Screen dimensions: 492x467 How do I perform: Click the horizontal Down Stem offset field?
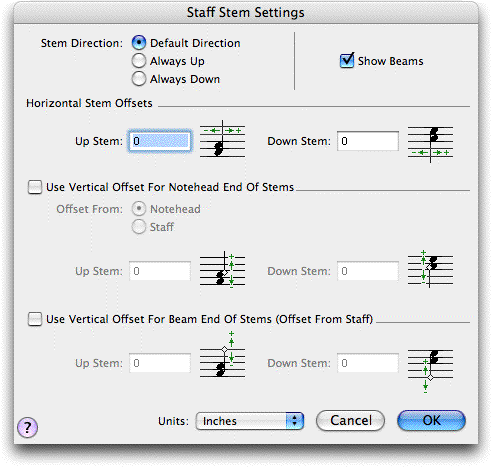pos(368,141)
